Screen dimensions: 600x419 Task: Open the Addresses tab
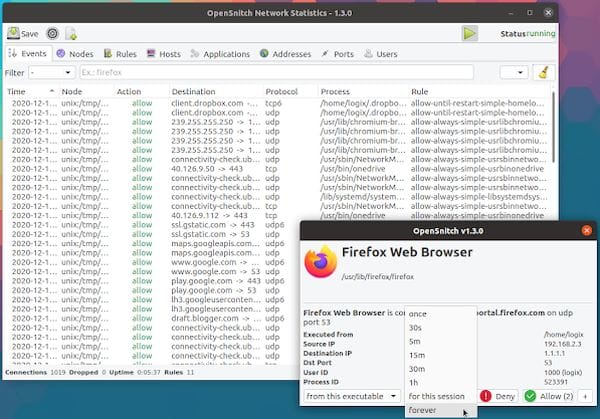click(x=285, y=54)
